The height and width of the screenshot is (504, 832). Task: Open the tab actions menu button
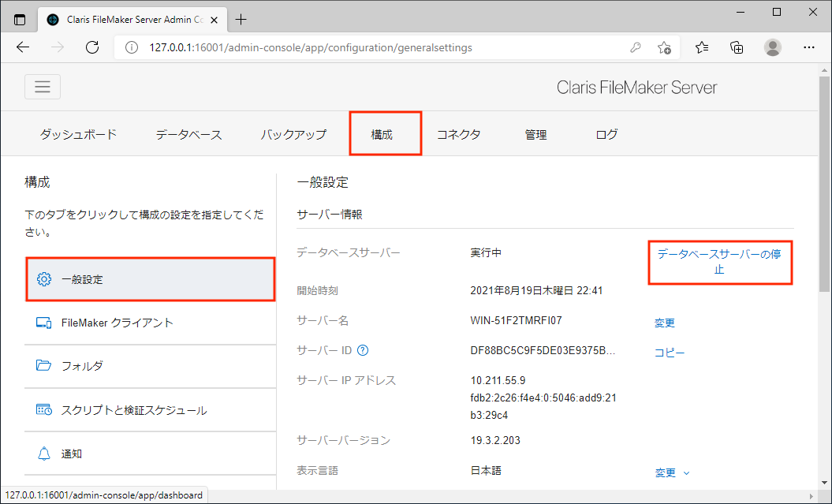point(20,20)
